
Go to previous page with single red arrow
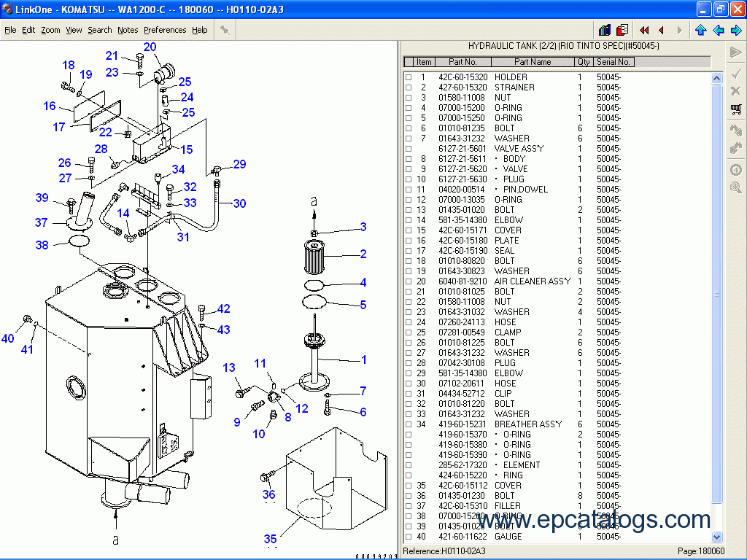[x=661, y=31]
